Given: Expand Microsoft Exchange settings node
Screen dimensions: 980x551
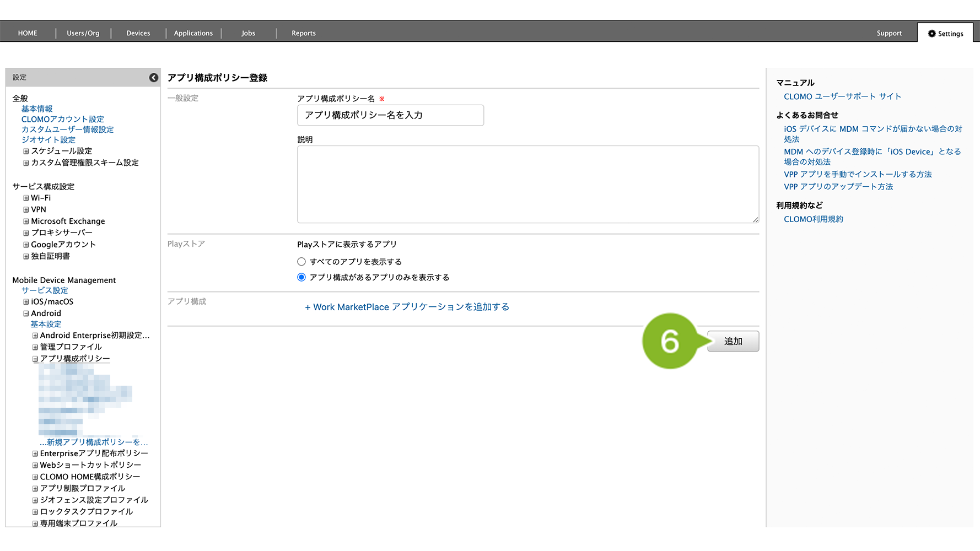Looking at the screenshot, I should tap(26, 222).
